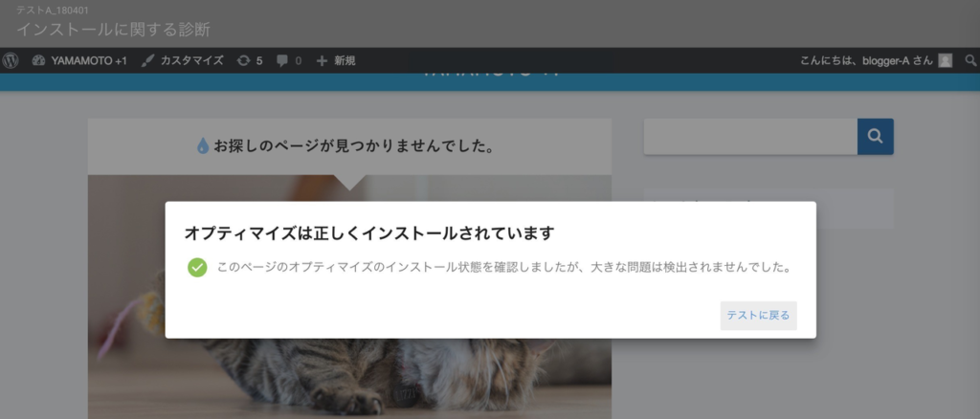View the 5 pending updates icon
The width and height of the screenshot is (980, 419).
(x=250, y=60)
